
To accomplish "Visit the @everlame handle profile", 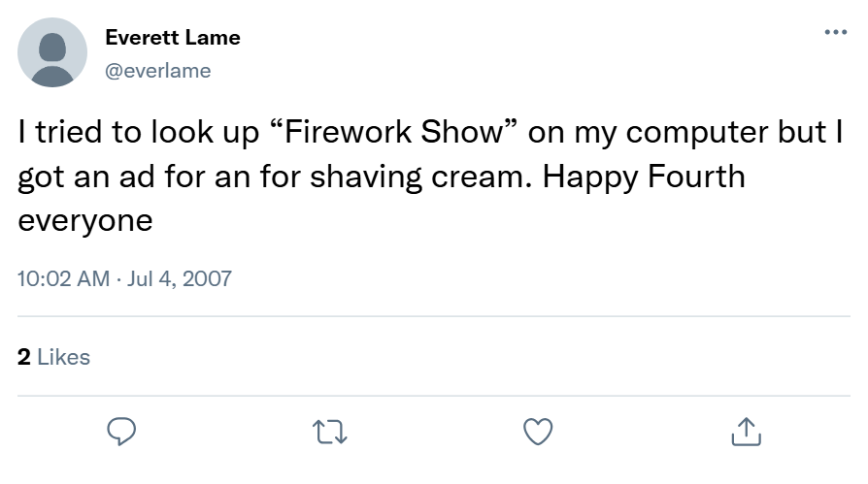I will (x=157, y=71).
